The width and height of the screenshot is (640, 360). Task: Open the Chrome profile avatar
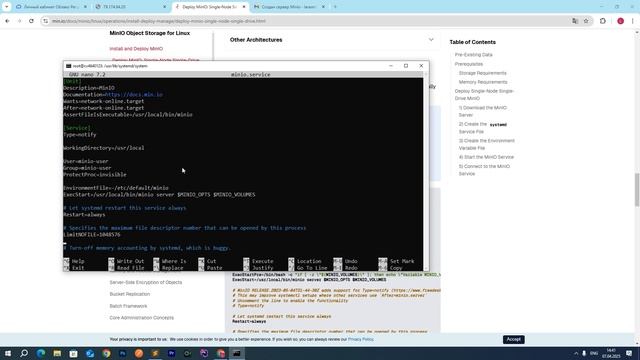coord(620,21)
